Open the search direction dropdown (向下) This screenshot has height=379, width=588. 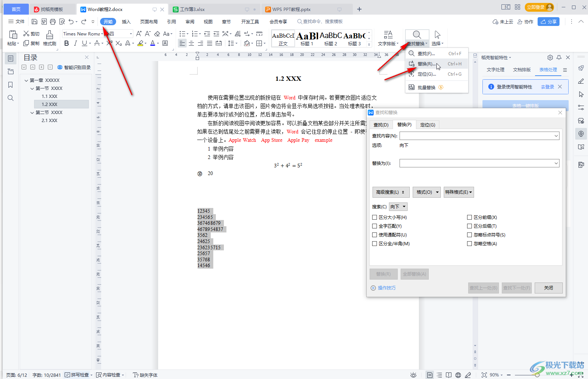[398, 206]
